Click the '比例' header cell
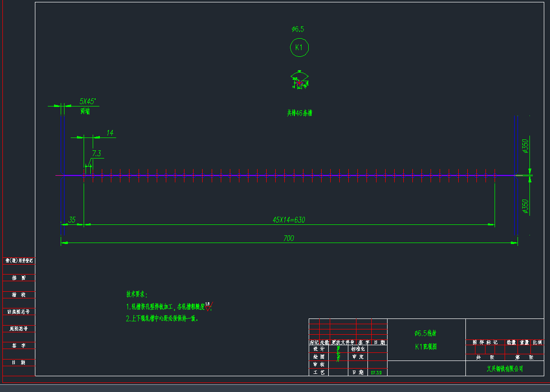 538,342
